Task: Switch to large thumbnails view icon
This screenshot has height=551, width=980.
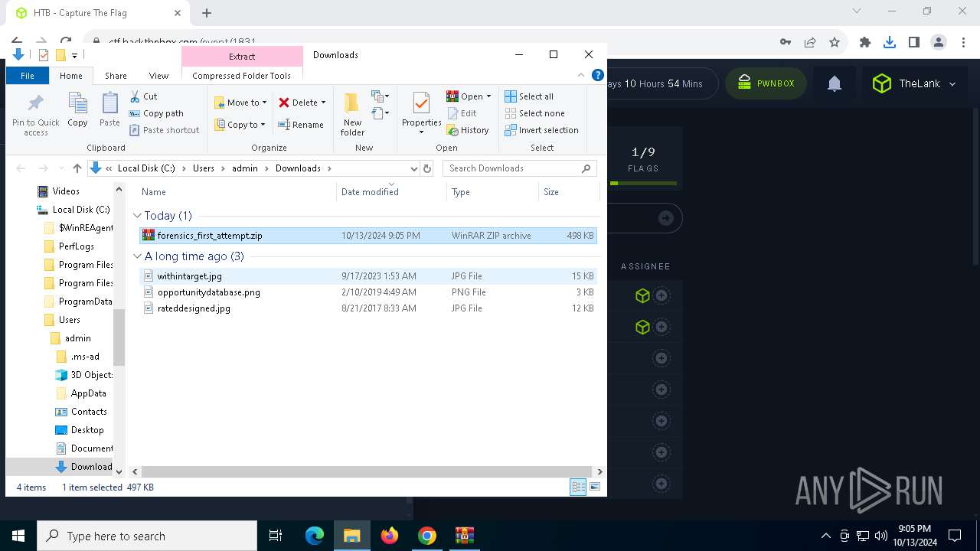Action: [x=594, y=487]
